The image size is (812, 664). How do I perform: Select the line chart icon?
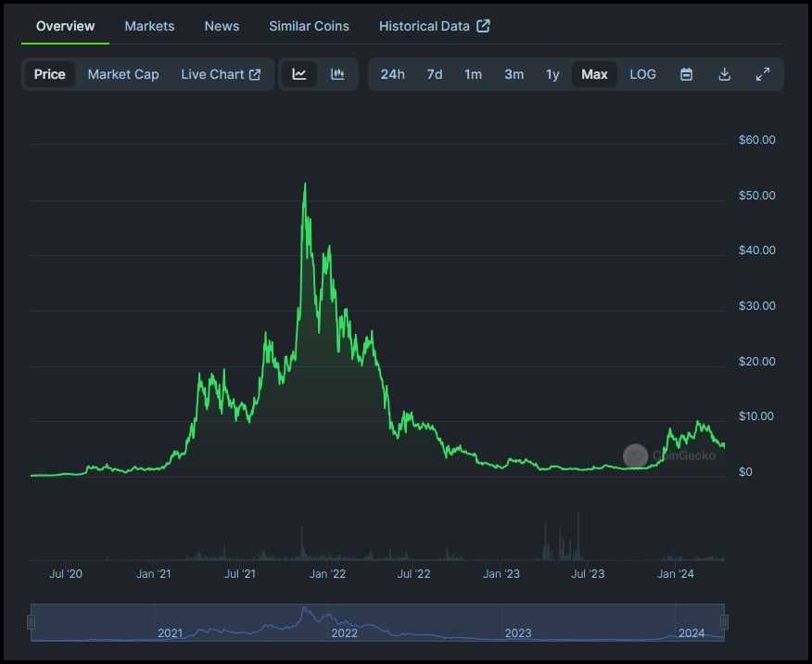(x=300, y=74)
